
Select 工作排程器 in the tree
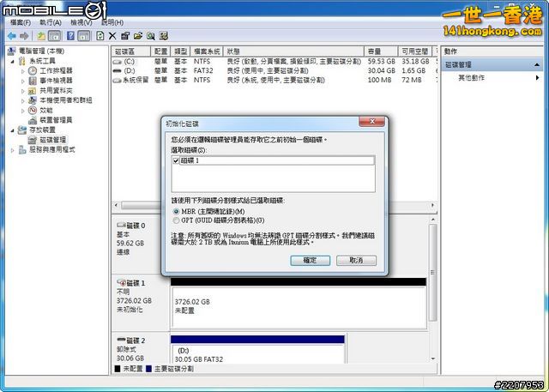coord(57,70)
